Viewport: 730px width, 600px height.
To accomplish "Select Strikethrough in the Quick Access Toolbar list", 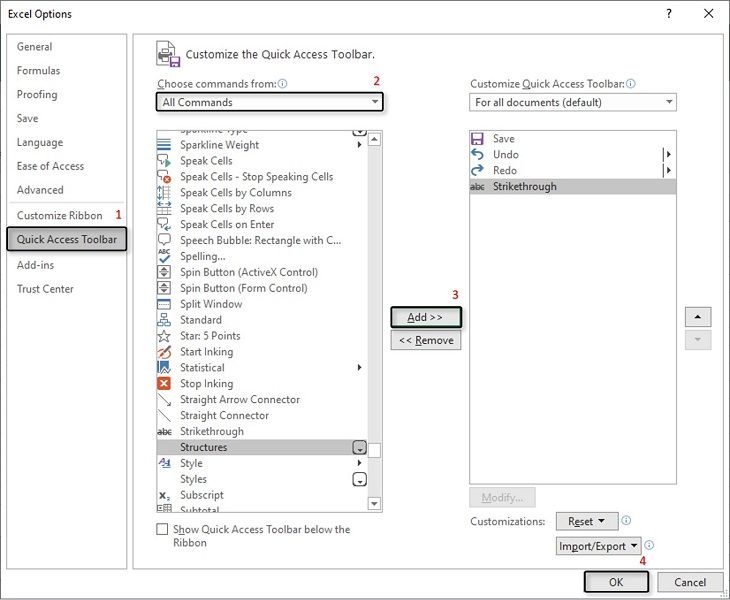I will (573, 186).
